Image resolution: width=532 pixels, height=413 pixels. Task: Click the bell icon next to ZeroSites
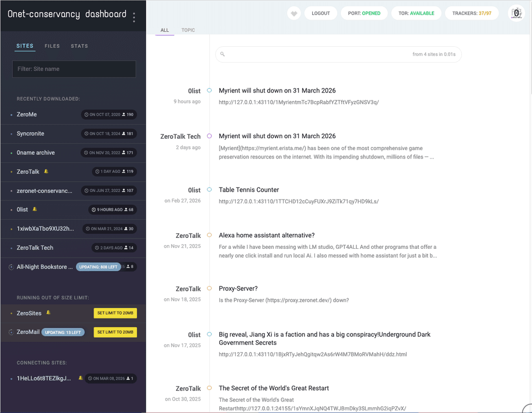48,313
